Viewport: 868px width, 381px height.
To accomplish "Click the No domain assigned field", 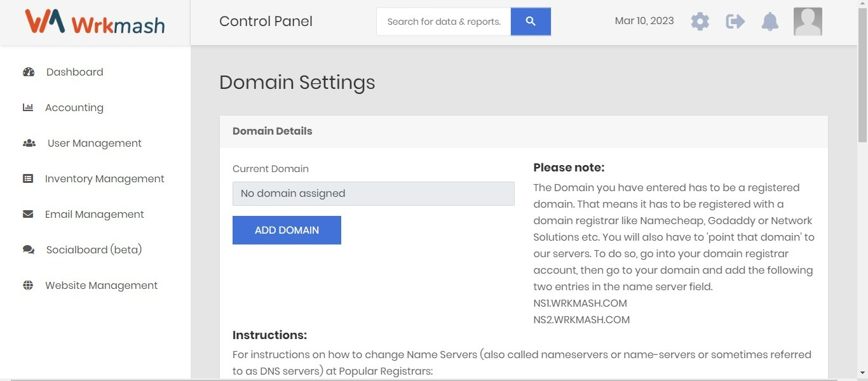I will pos(373,193).
